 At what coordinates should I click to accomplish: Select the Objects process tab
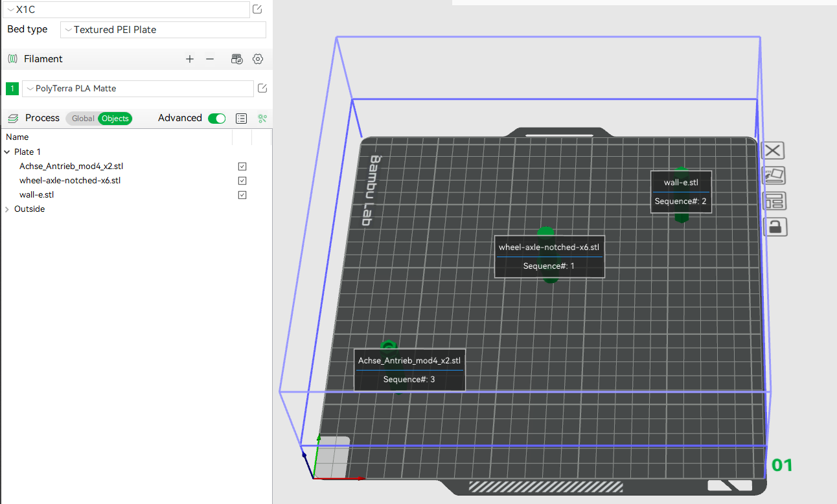point(115,119)
